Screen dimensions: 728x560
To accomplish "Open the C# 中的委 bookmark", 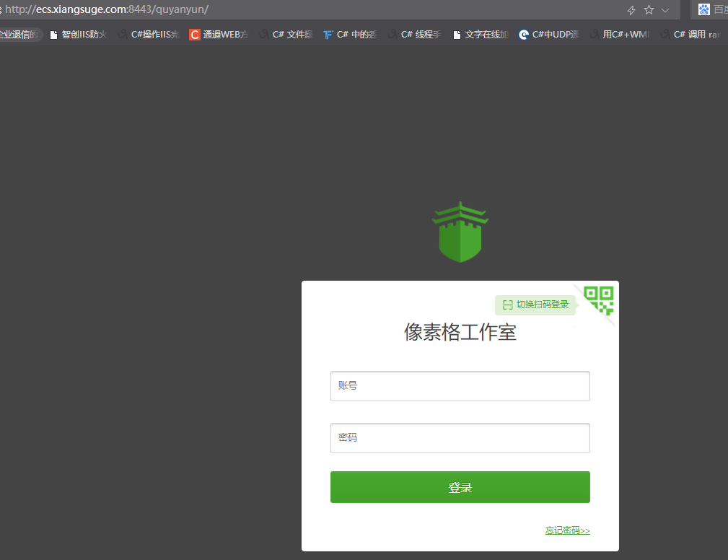I will pyautogui.click(x=351, y=34).
